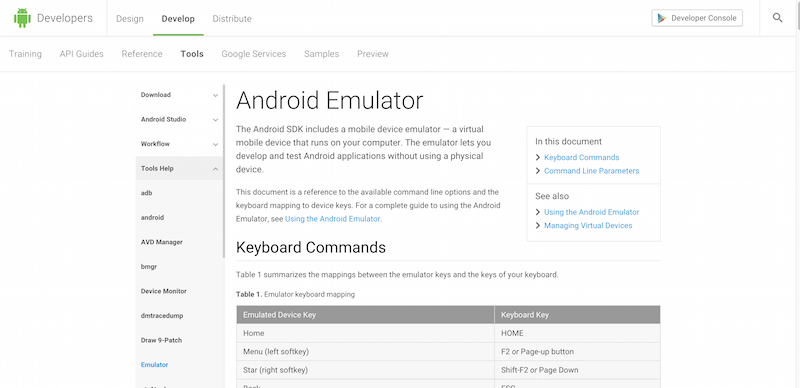Click the Home table cell
This screenshot has height=388, width=800.
365,333
